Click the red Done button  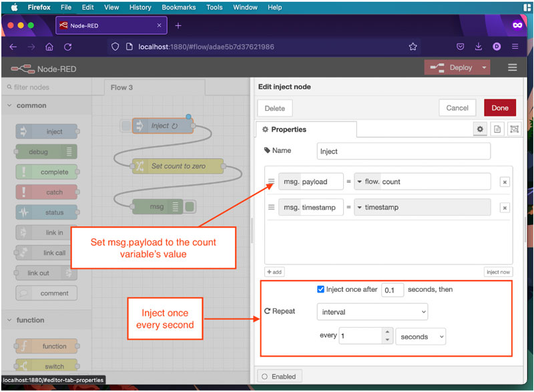(499, 108)
